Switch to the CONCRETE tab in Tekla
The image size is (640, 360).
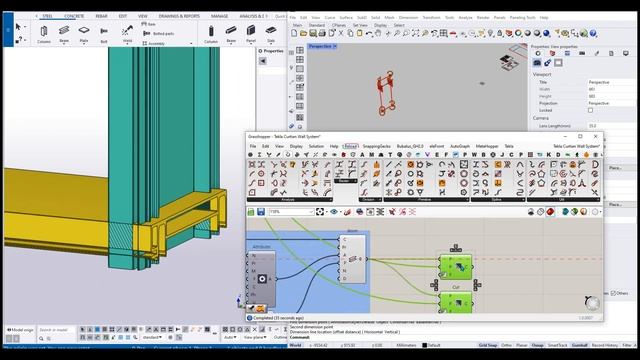point(74,16)
